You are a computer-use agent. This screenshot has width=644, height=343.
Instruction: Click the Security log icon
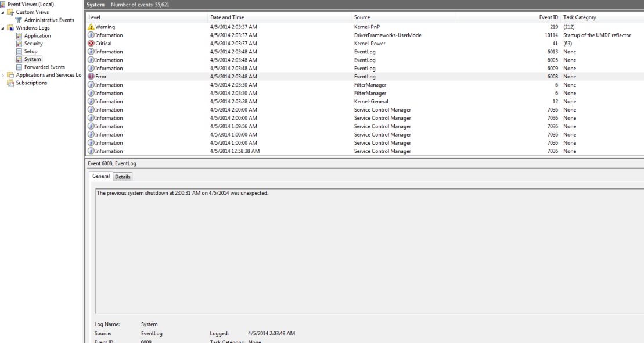[19, 44]
